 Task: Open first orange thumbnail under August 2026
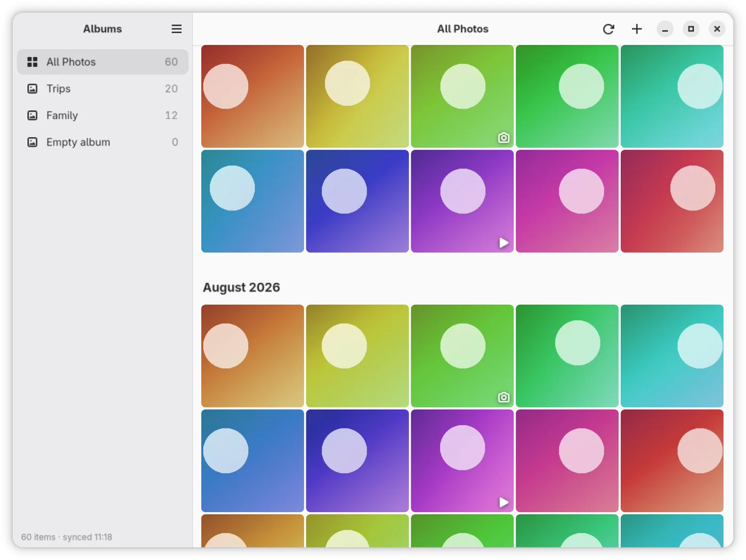253,356
